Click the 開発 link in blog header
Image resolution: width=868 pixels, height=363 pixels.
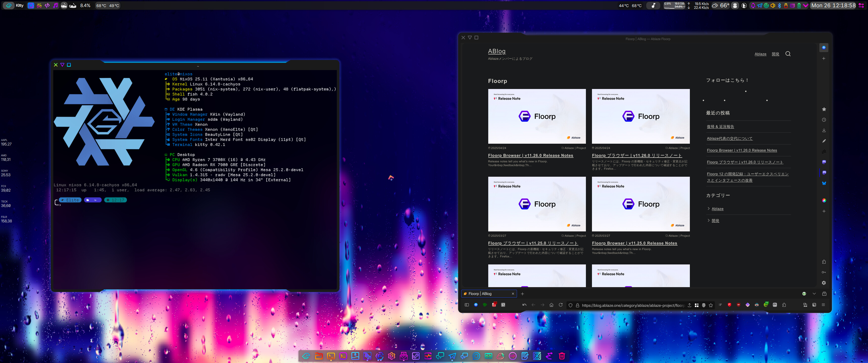(775, 54)
